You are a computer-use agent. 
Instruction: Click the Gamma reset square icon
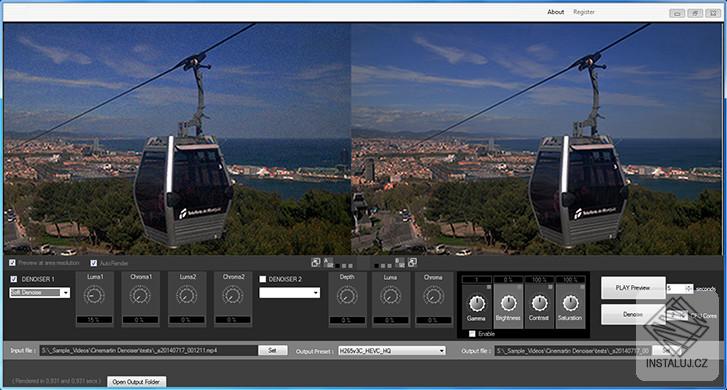(488, 288)
